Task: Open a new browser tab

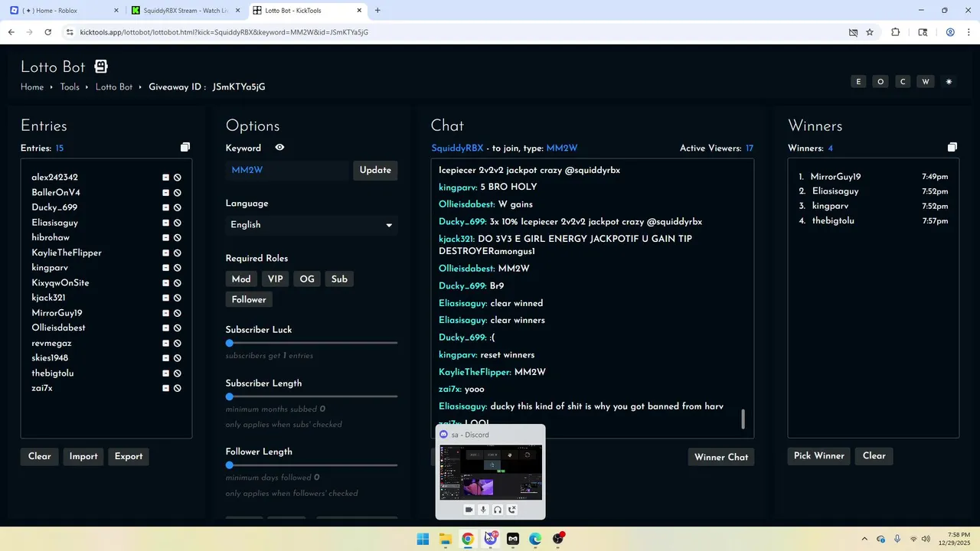Action: pos(377,10)
